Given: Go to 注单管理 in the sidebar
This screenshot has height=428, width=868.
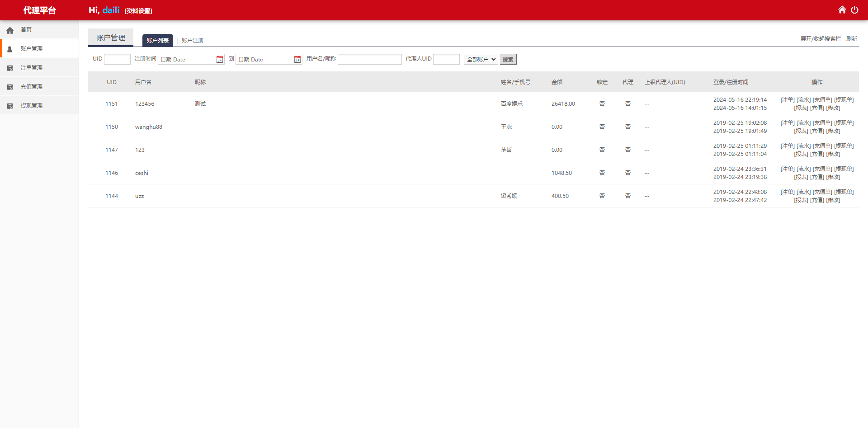Looking at the screenshot, I should click(x=39, y=68).
